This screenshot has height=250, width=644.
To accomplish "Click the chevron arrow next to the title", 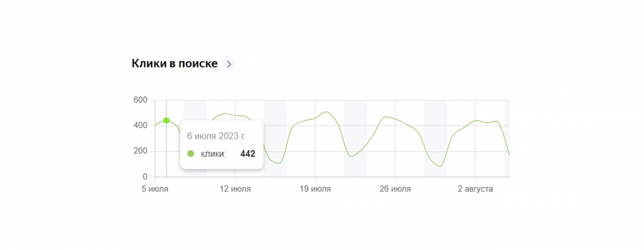I will [x=229, y=64].
